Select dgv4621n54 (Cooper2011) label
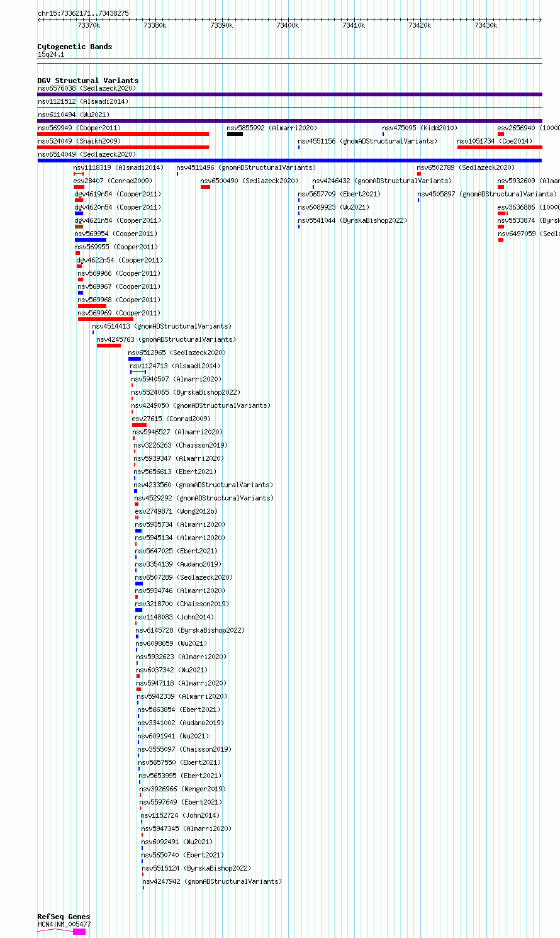This screenshot has height=938, width=560. [x=118, y=220]
